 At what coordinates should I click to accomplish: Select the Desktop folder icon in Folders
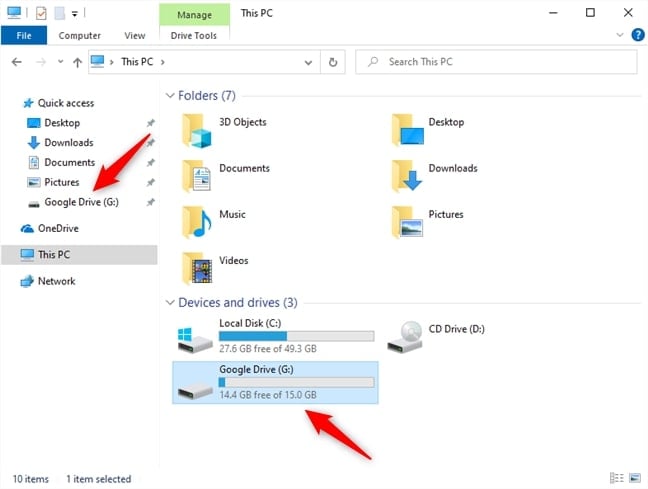(x=407, y=130)
